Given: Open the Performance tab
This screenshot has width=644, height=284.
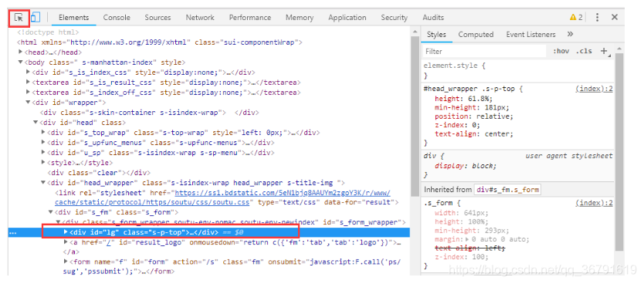Looking at the screenshot, I should click(x=250, y=17).
